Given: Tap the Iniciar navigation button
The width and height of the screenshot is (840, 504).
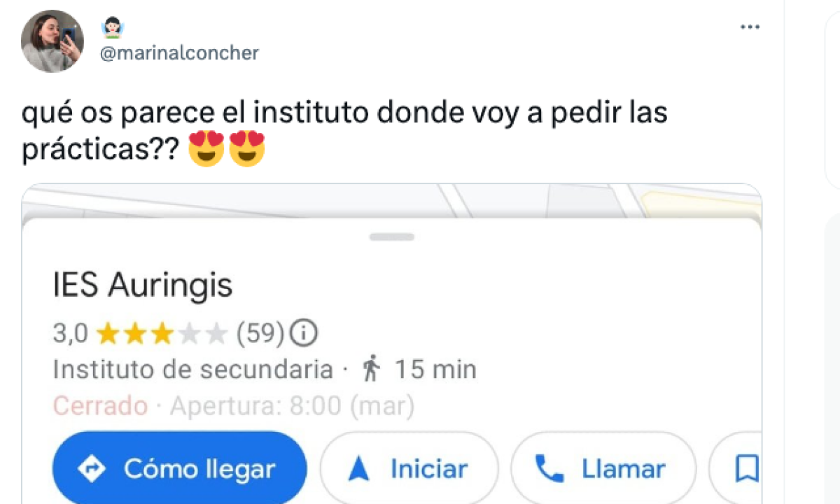Looking at the screenshot, I should click(x=409, y=468).
